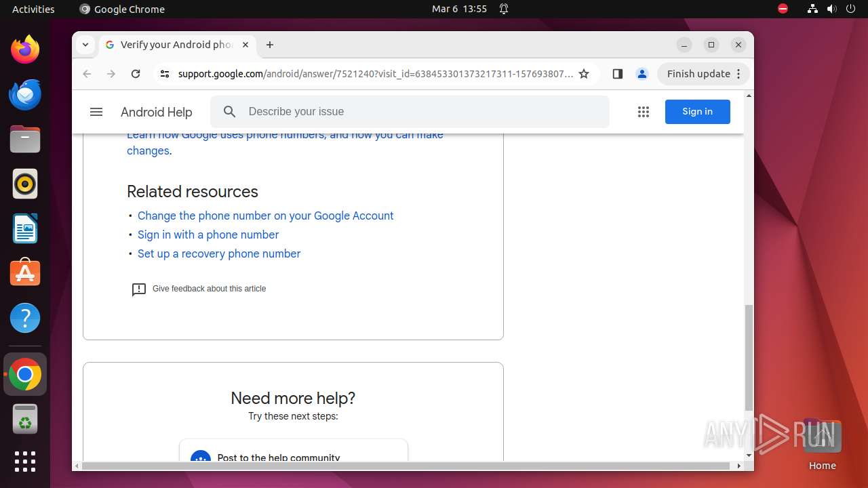Image resolution: width=868 pixels, height=488 pixels.
Task: Open Ubuntu Software store from the dock
Action: click(25, 273)
